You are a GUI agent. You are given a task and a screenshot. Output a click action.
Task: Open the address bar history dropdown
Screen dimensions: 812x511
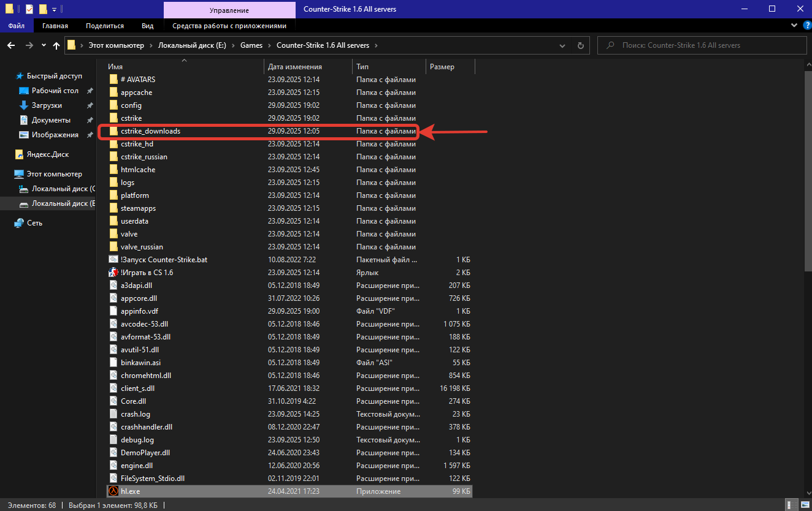pyautogui.click(x=563, y=45)
